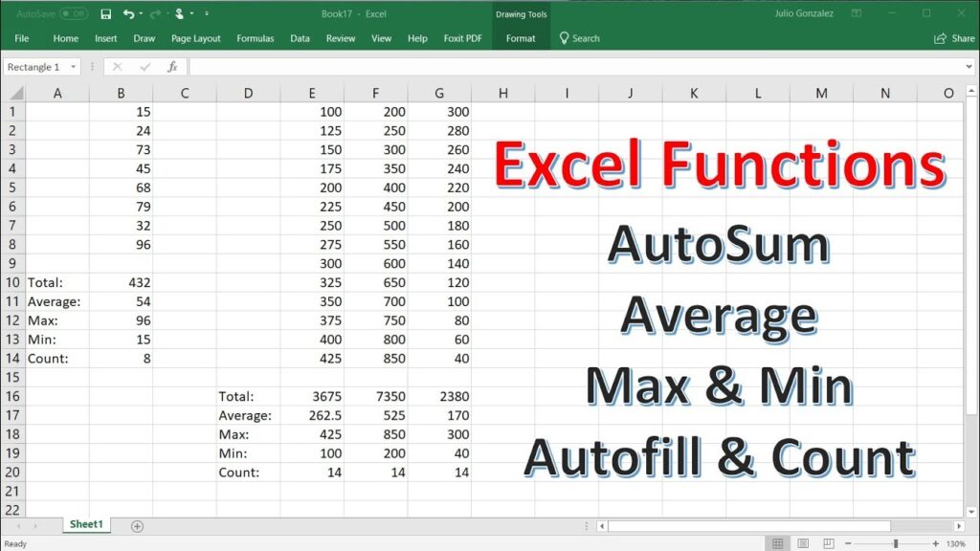This screenshot has width=980, height=551.
Task: Switch to the Formulas ribbon tab
Action: (x=255, y=39)
